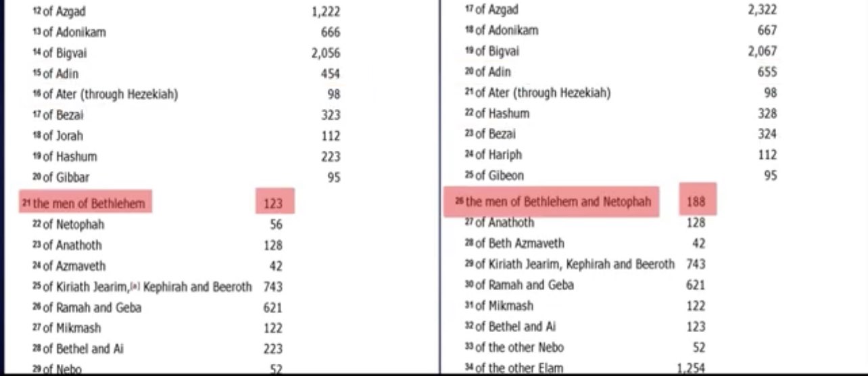Click the highlighted number 188
868x376 pixels.
(696, 201)
